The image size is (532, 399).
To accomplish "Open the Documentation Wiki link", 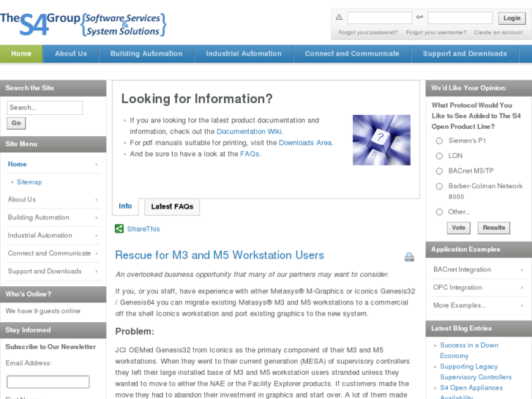I will pos(249,132).
